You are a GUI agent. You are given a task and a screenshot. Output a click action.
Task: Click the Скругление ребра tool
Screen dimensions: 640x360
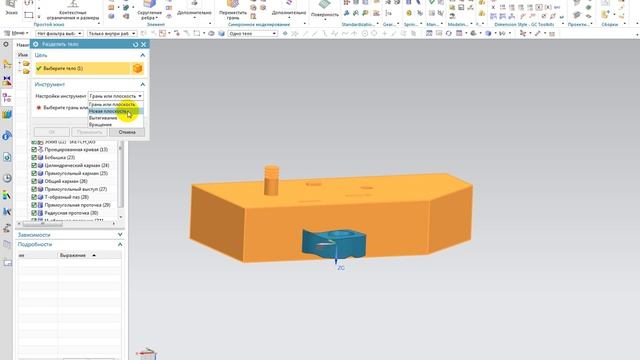(149, 10)
